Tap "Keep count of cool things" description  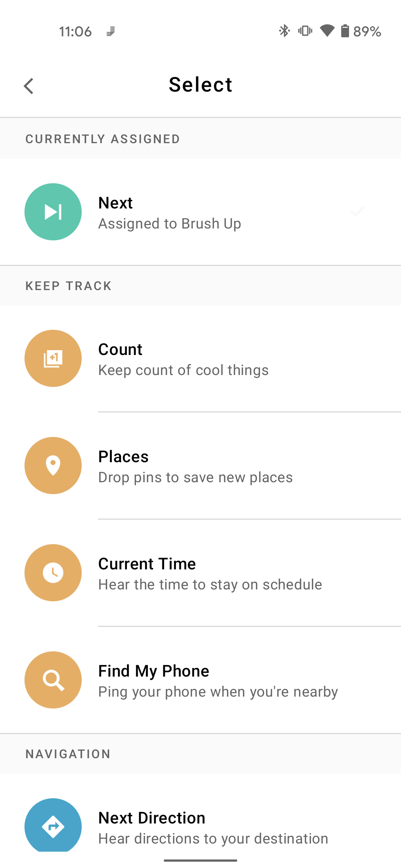coord(183,370)
